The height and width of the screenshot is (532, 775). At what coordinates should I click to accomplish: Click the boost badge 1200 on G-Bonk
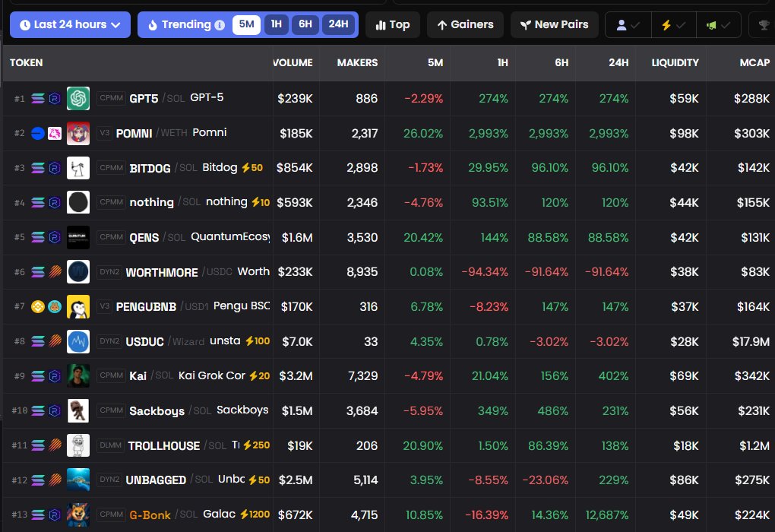point(255,515)
